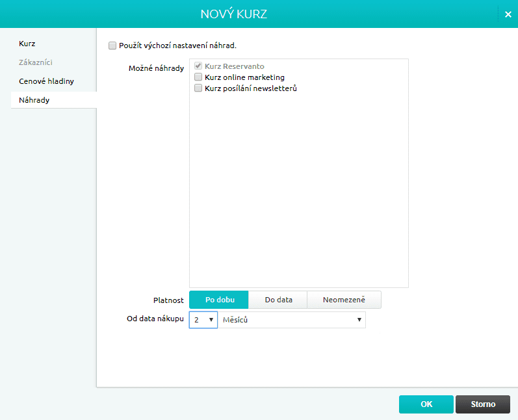
Task: Click the Použít výchozí nastavení náhrad label
Action: [177, 46]
